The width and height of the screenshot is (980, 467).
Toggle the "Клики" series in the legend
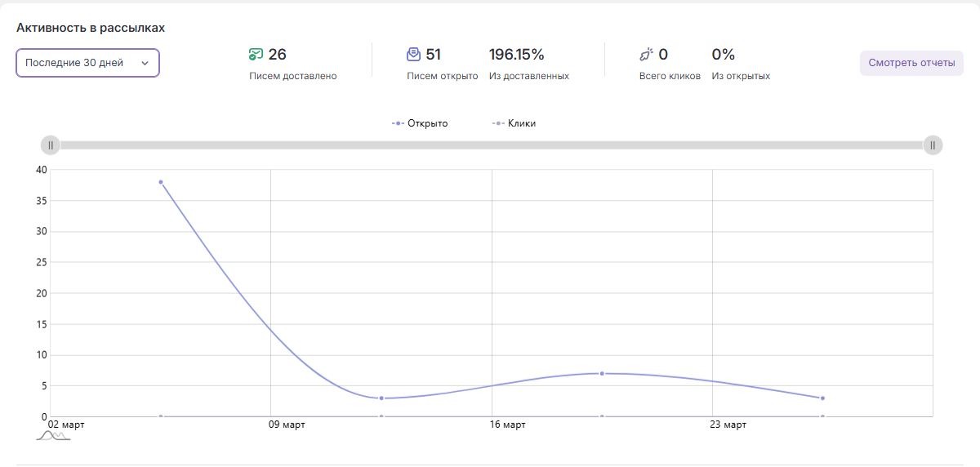click(x=514, y=123)
